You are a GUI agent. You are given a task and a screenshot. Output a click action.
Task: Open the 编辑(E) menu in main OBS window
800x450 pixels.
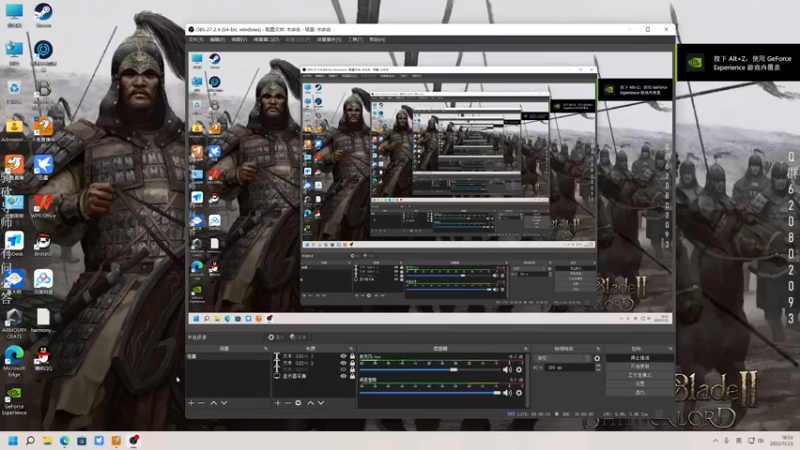[217, 39]
